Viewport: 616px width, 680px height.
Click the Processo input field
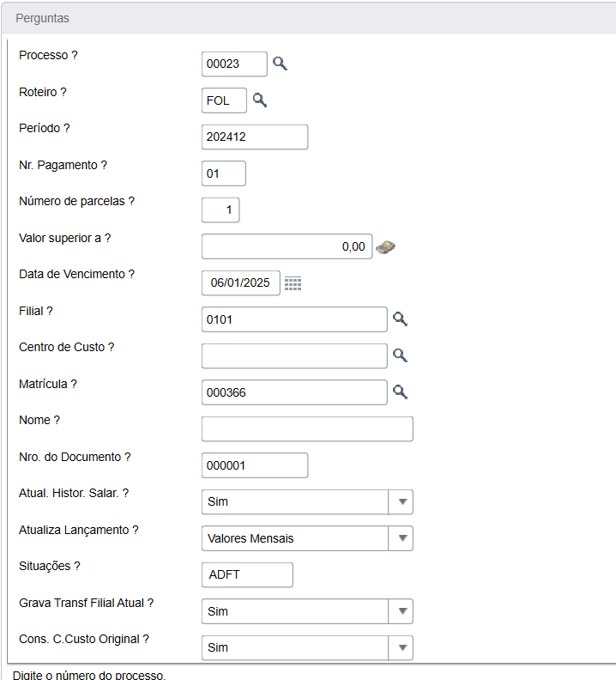[234, 64]
